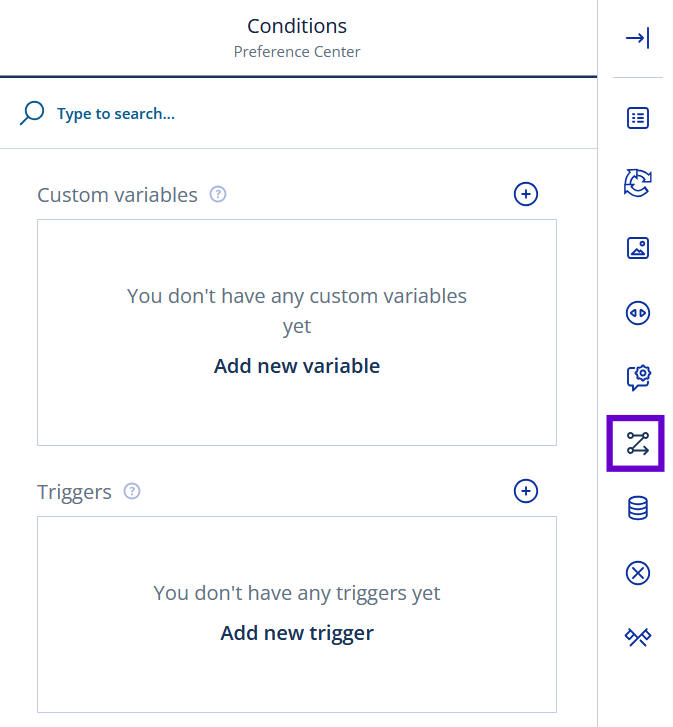The width and height of the screenshot is (673, 727).
Task: Open the database stack sidebar icon
Action: 638,508
